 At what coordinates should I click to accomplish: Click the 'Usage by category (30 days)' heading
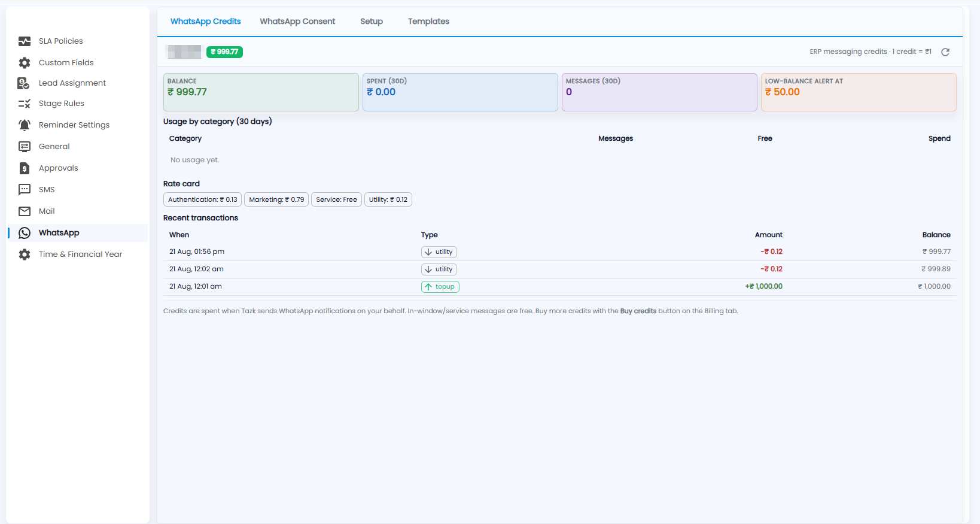pyautogui.click(x=218, y=122)
